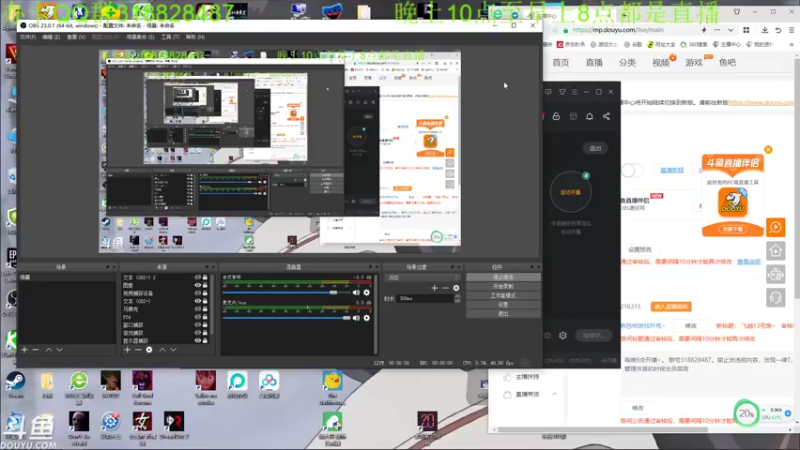Open 工具(T) menu in OBS
Image resolution: width=800 pixels, height=450 pixels.
[170, 37]
